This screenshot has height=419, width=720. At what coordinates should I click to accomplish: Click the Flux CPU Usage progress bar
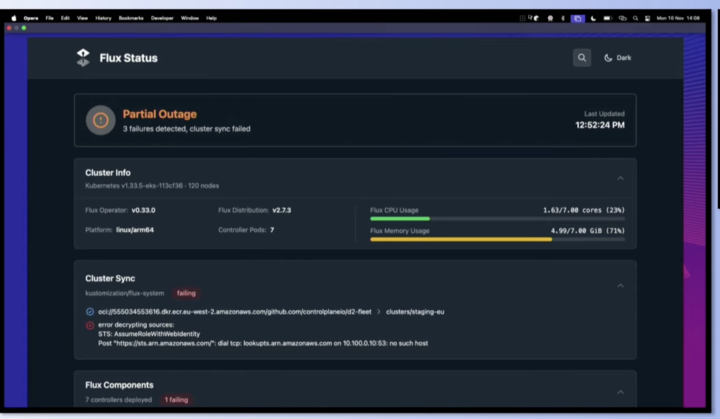[497, 218]
